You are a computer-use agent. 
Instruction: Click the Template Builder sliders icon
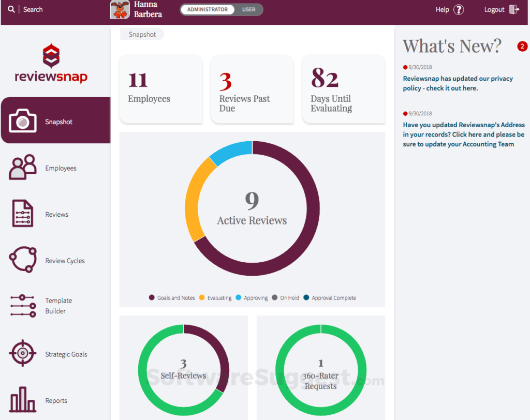click(23, 306)
